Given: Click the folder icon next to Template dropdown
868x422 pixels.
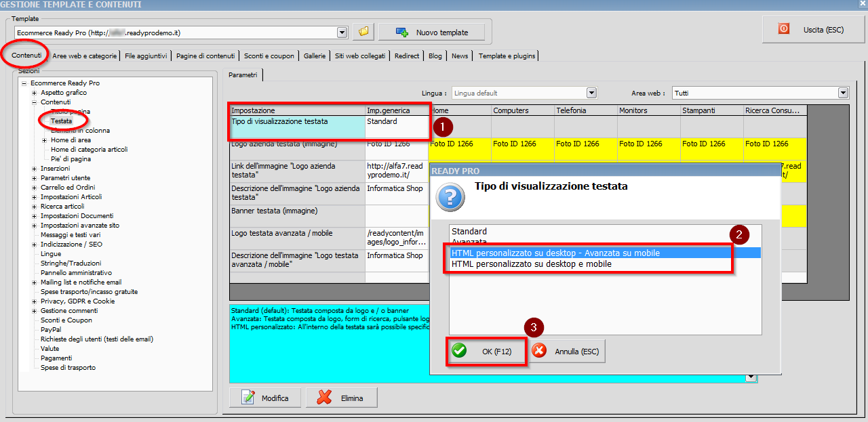Looking at the screenshot, I should click(363, 32).
